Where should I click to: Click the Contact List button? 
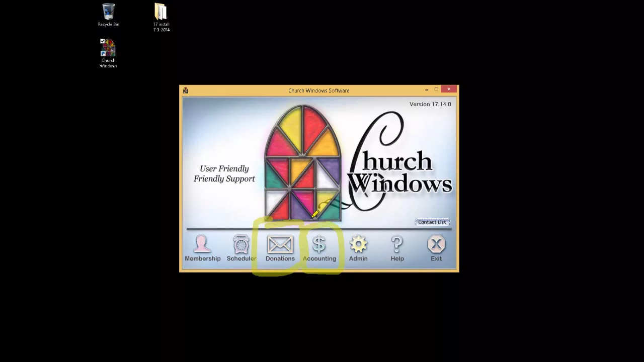(x=432, y=222)
